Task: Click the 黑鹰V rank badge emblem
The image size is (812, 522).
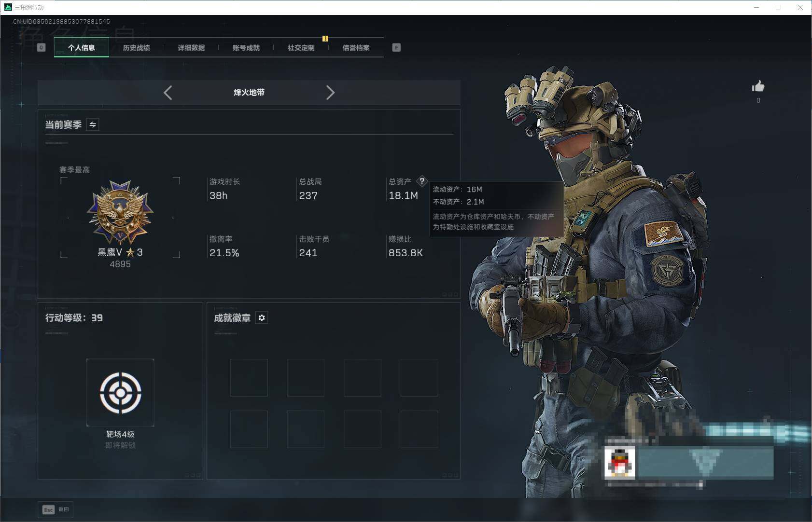Action: pos(120,212)
